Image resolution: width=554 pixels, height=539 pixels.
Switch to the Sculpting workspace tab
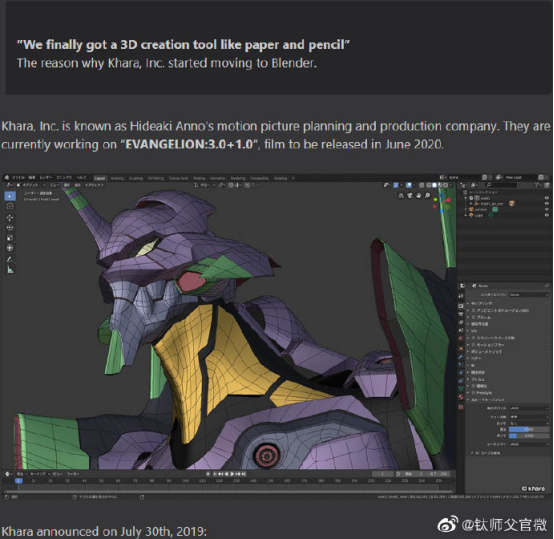tap(136, 178)
